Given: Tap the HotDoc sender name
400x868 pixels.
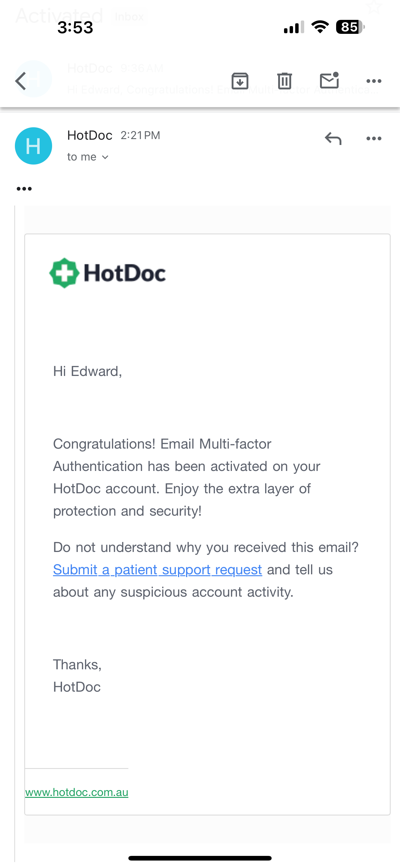Looking at the screenshot, I should (90, 135).
